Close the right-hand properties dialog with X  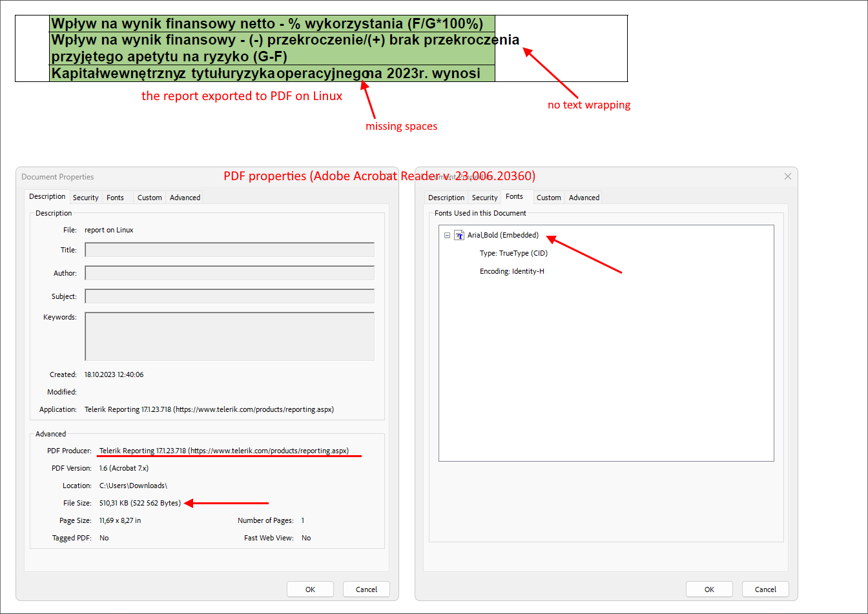(x=787, y=176)
